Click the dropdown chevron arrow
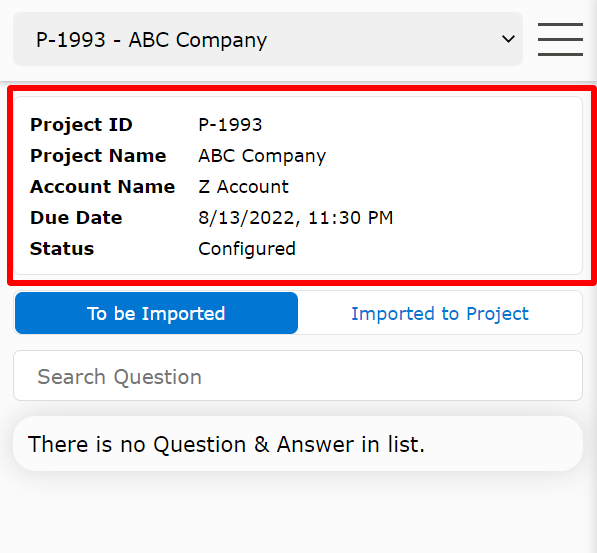Viewport: 597px width, 553px height. [508, 39]
